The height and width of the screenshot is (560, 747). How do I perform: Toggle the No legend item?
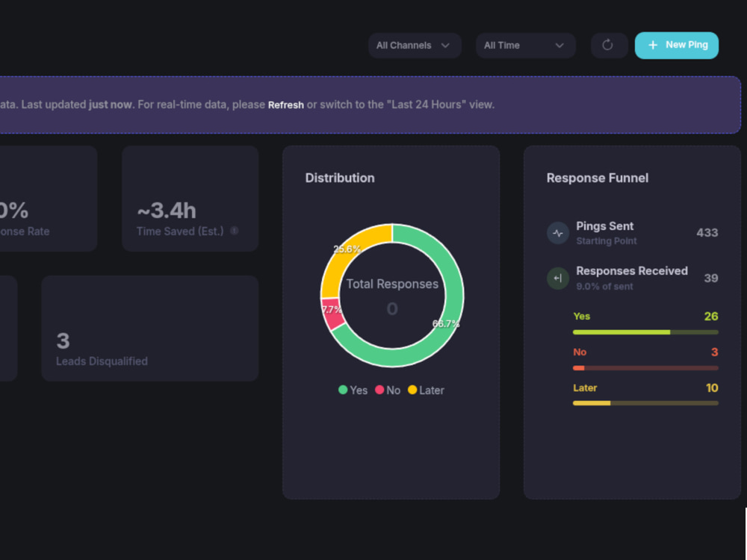click(388, 390)
